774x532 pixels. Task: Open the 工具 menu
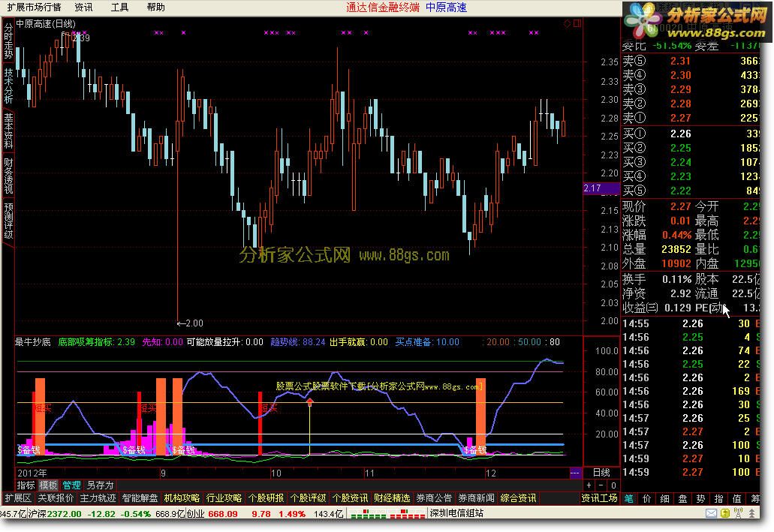click(119, 8)
